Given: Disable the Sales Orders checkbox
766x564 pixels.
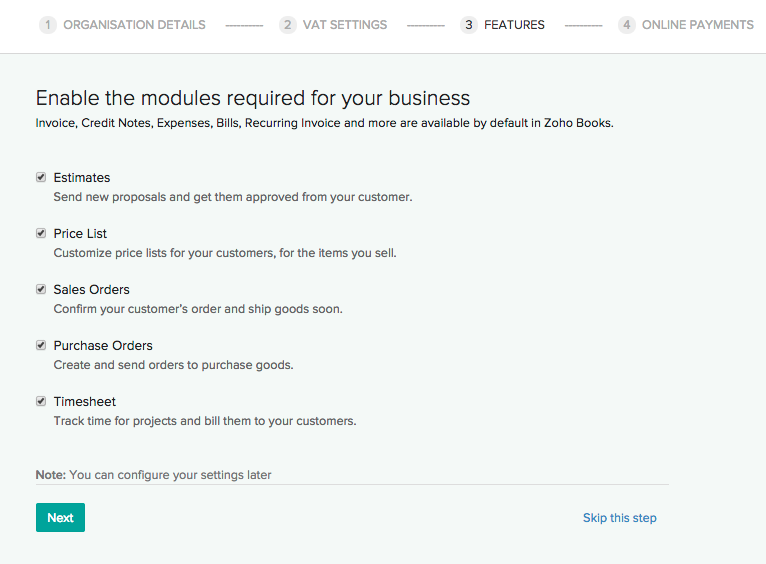Looking at the screenshot, I should 41,289.
